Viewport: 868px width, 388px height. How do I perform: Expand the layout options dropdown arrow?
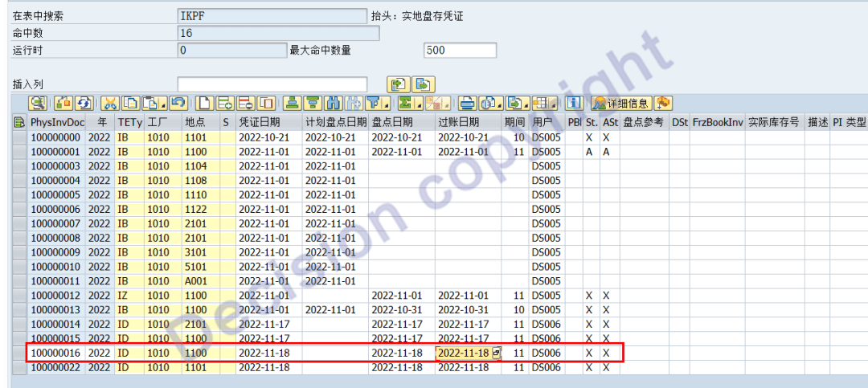point(554,105)
